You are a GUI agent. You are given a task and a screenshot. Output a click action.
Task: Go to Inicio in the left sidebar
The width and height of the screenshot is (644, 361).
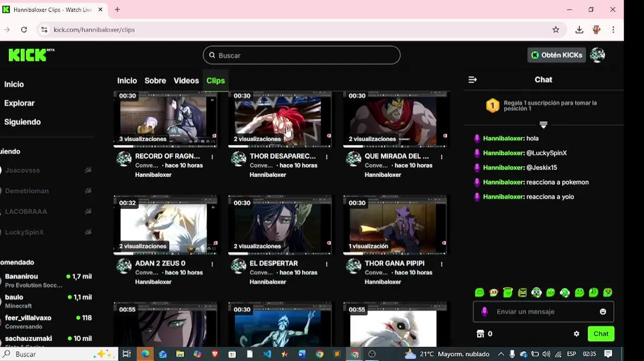14,84
